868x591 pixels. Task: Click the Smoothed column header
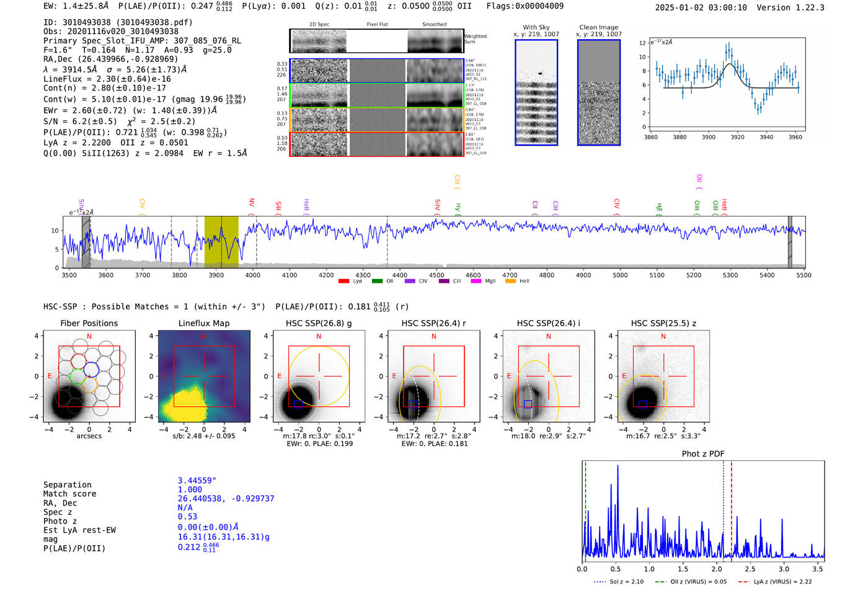tap(435, 25)
